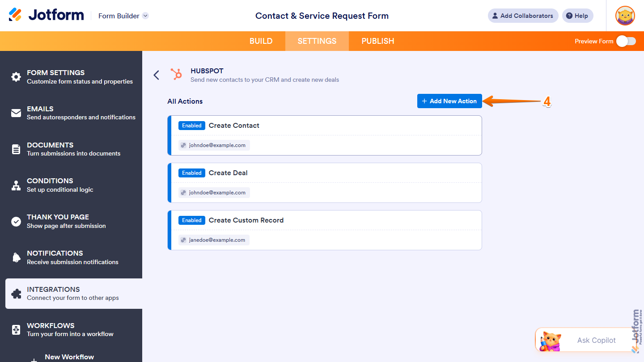Click Enabled badge on Create Custom Record
This screenshot has height=362, width=644.
(x=192, y=220)
